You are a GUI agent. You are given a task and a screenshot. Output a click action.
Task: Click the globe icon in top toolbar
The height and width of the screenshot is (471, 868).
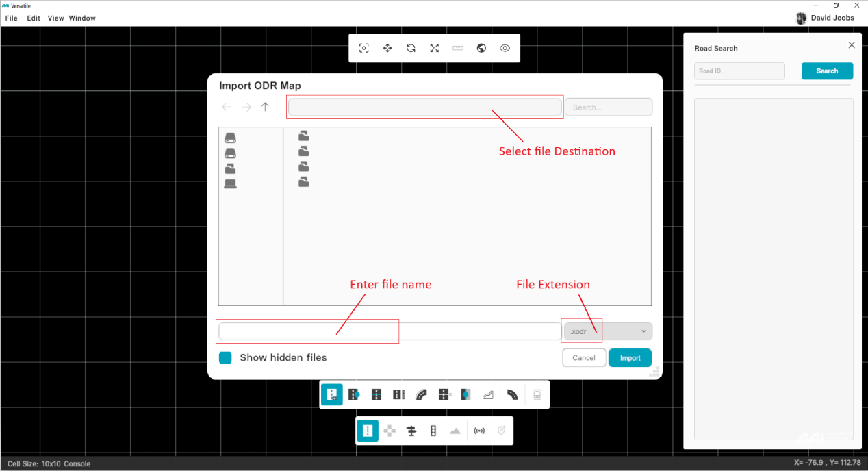pos(481,48)
